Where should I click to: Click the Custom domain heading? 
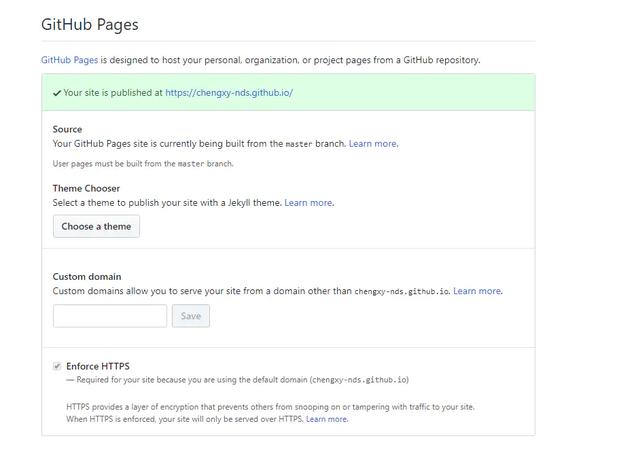click(x=87, y=276)
